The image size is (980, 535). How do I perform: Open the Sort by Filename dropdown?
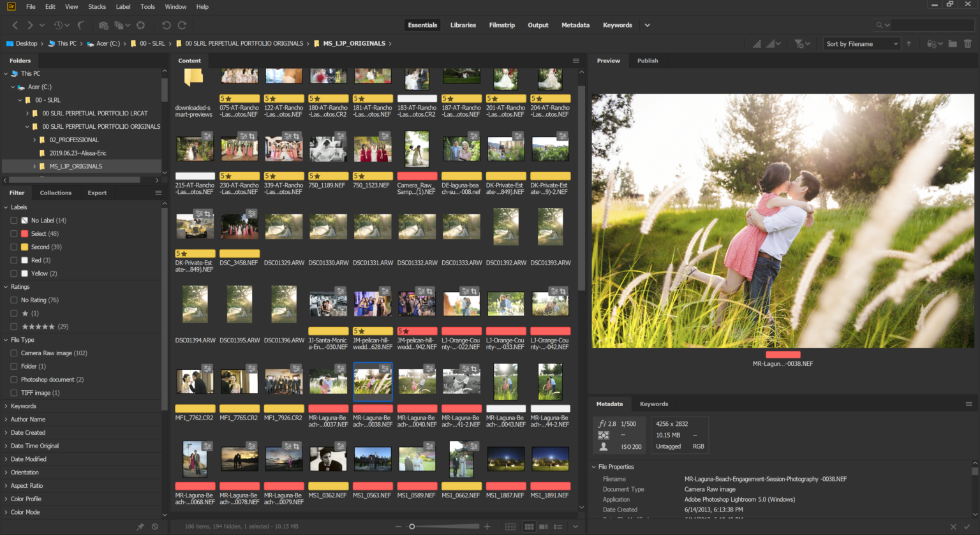[861, 43]
